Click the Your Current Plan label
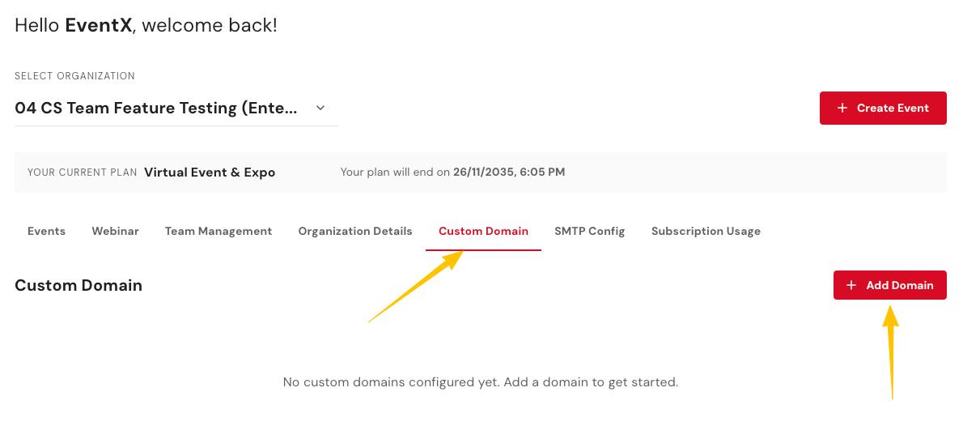The width and height of the screenshot is (980, 443). pyautogui.click(x=82, y=173)
